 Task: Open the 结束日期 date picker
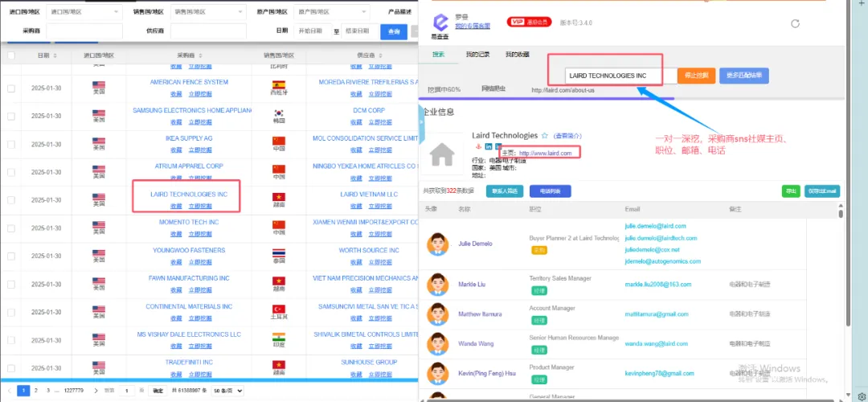[359, 31]
